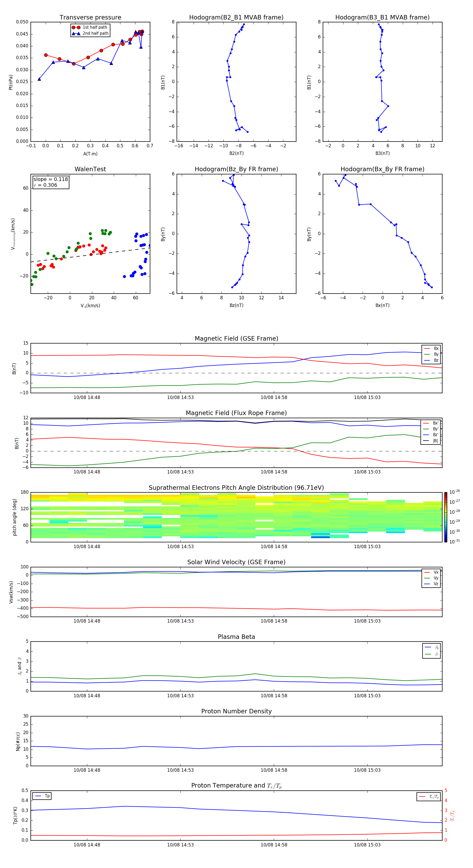Select |B| entry in Flux Rope legend

click(x=431, y=441)
